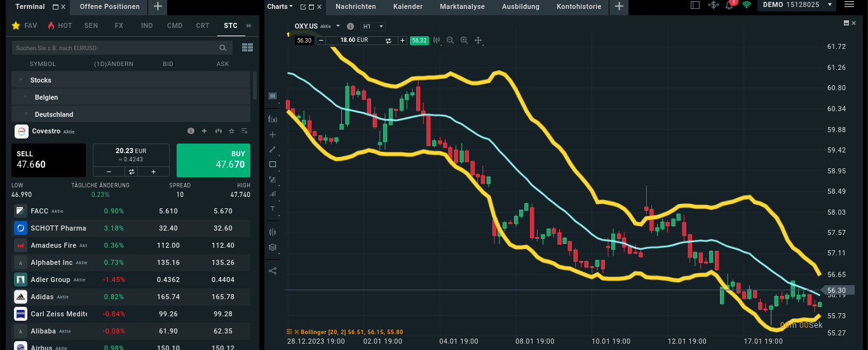Decrease Covestro volume with minus
Image resolution: width=868 pixels, height=350 pixels.
point(109,172)
